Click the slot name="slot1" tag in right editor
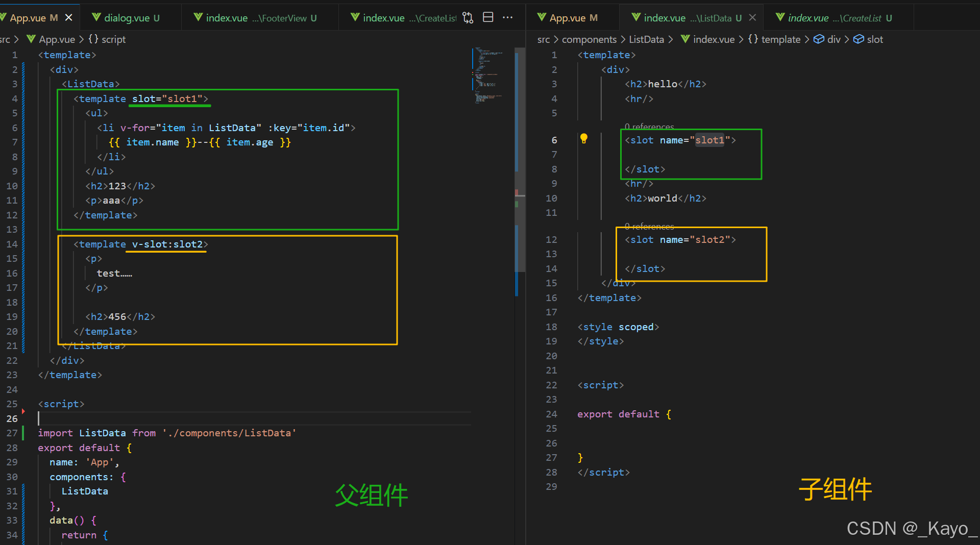The width and height of the screenshot is (980, 545). point(680,140)
